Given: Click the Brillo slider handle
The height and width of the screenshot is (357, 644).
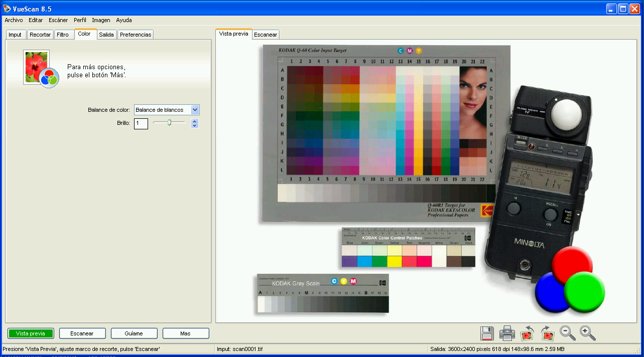Looking at the screenshot, I should tap(169, 122).
